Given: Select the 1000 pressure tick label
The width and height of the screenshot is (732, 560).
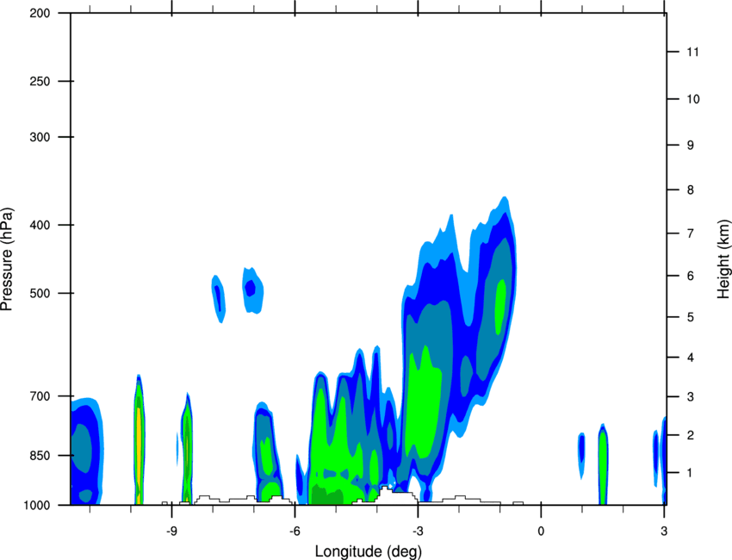Looking at the screenshot, I should point(36,505).
